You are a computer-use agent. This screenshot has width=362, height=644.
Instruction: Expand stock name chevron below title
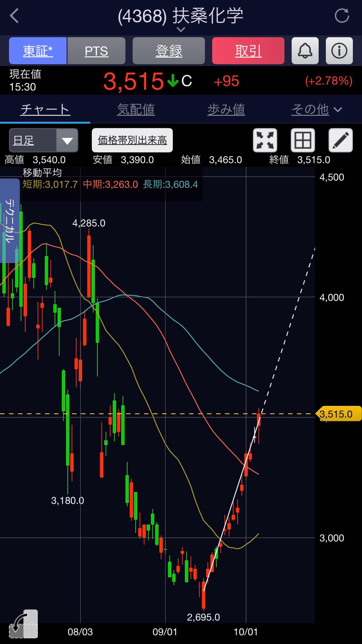coord(181,30)
